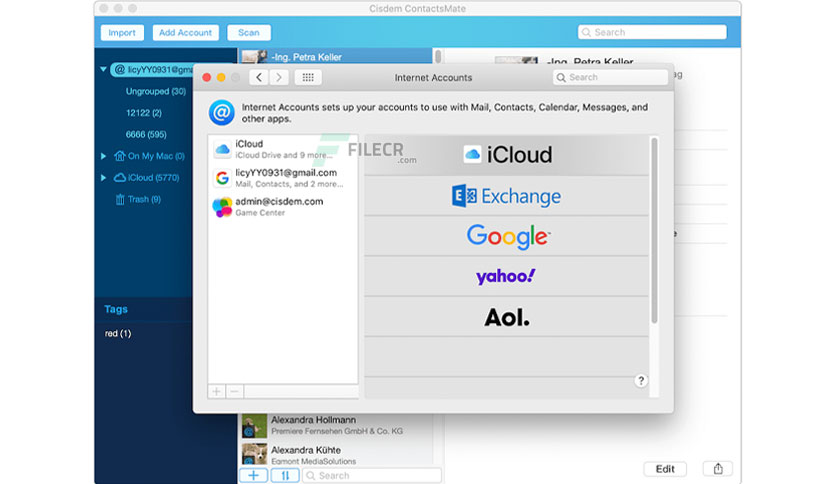Click the iCloud cloud icon in sidebar
The image size is (836, 484).
coord(119,178)
